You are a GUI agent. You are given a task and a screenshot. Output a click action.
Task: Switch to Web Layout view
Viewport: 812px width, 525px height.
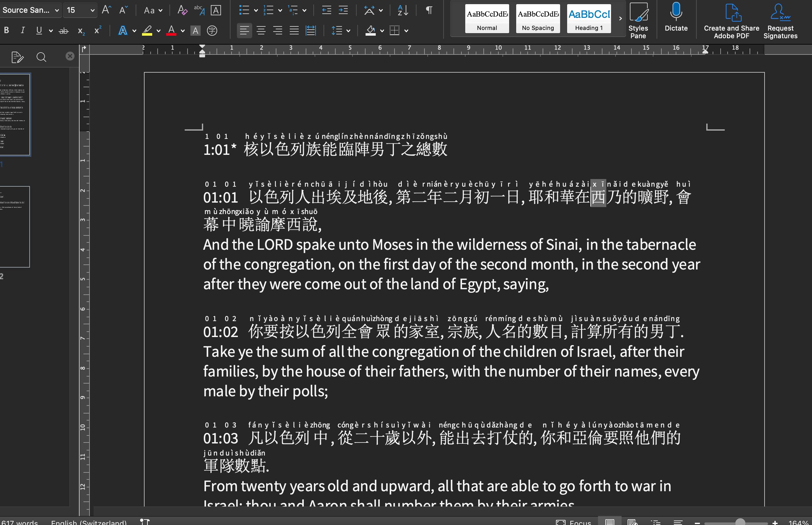pyautogui.click(x=632, y=522)
